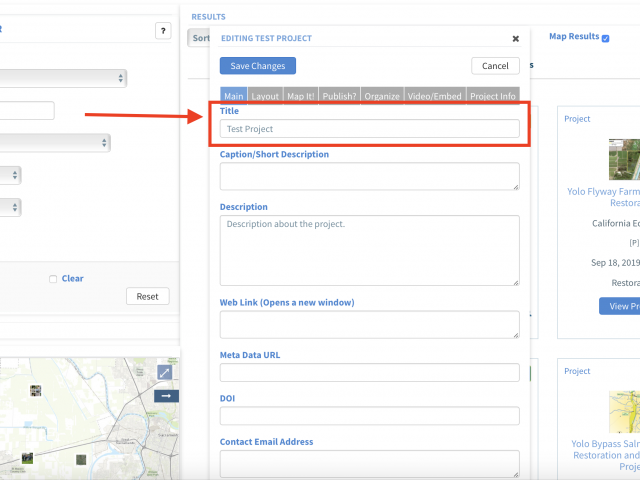Click the top-left photo marker on map

coord(36,391)
